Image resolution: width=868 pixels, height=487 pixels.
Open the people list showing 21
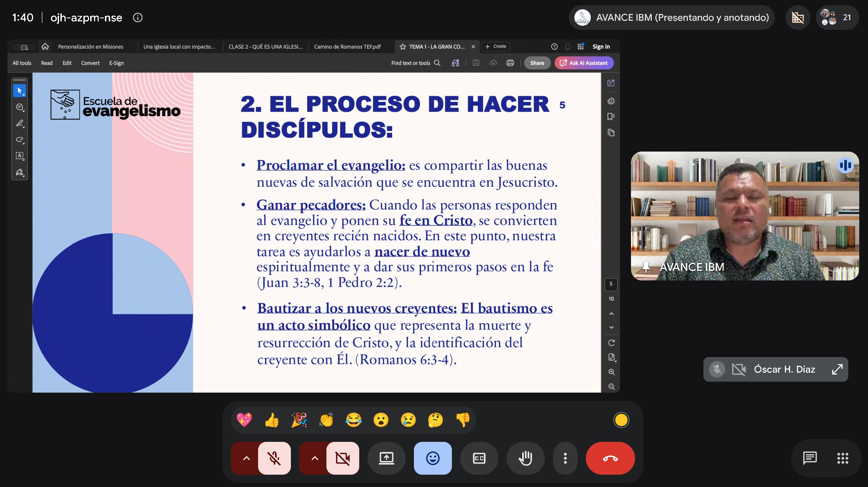pyautogui.click(x=837, y=18)
